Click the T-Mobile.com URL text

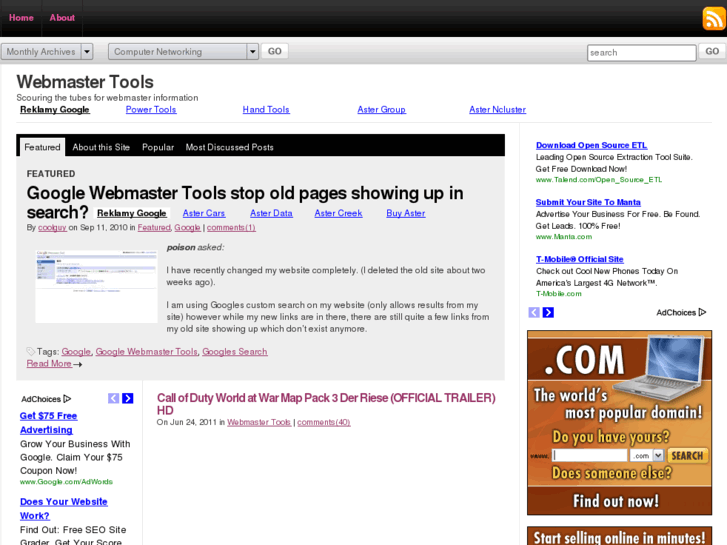coord(559,294)
